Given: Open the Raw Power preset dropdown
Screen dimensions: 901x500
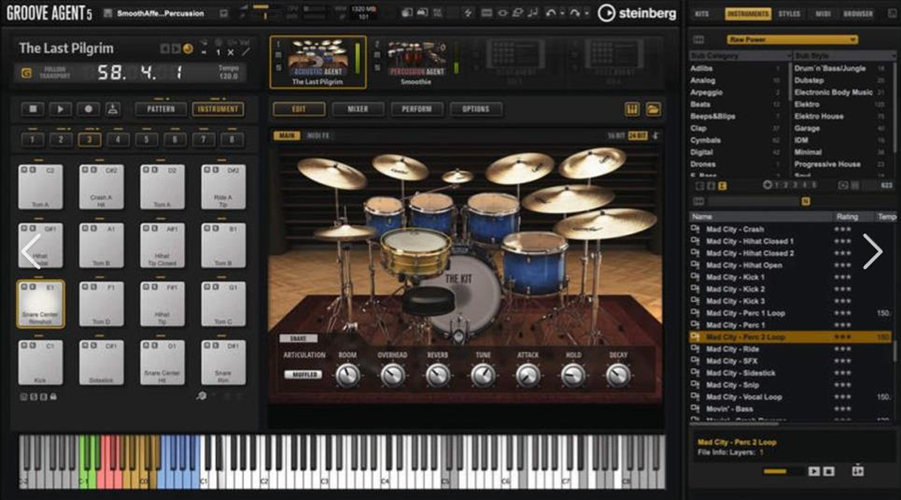Looking at the screenshot, I should (x=793, y=40).
